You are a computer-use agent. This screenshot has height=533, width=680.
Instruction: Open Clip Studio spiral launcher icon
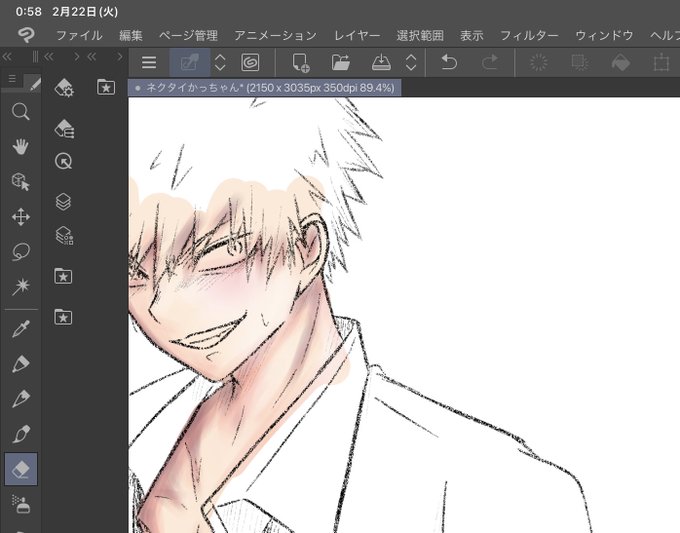(x=250, y=62)
